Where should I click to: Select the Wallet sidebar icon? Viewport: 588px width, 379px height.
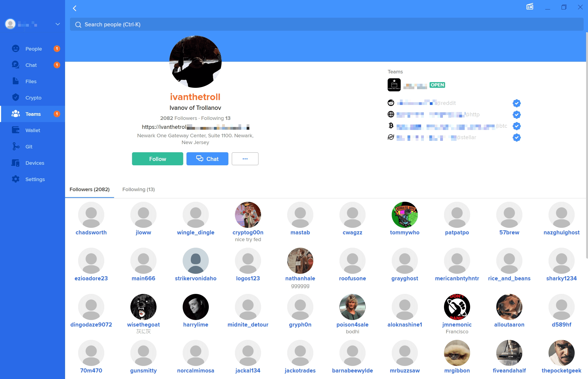click(15, 130)
